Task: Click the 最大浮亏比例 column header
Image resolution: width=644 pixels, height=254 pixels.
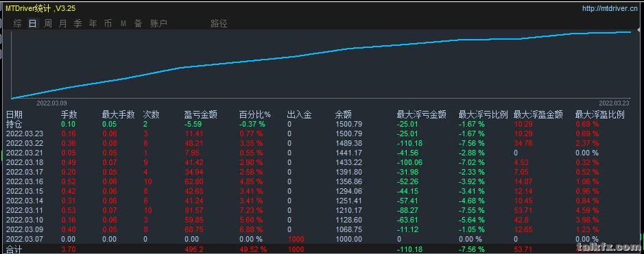Action: point(484,115)
